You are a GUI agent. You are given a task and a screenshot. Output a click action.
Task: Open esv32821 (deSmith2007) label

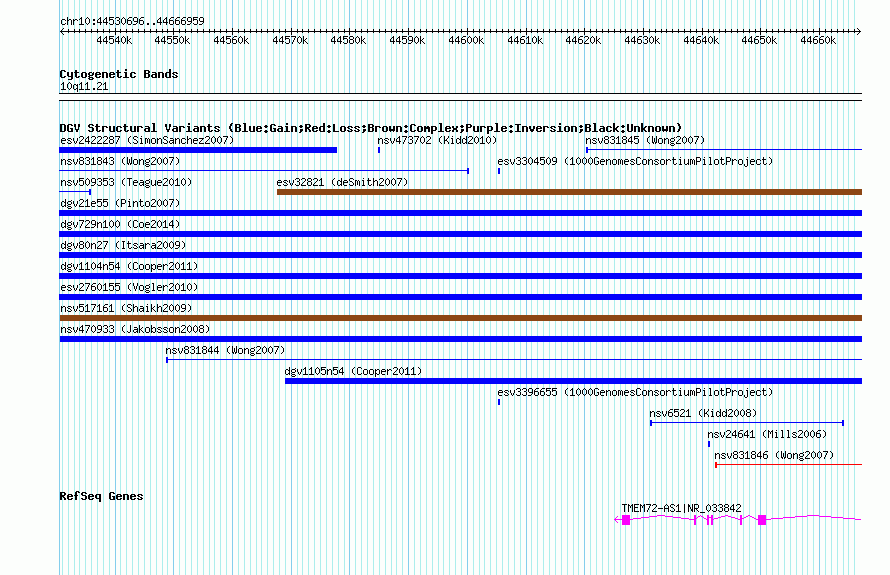point(342,182)
